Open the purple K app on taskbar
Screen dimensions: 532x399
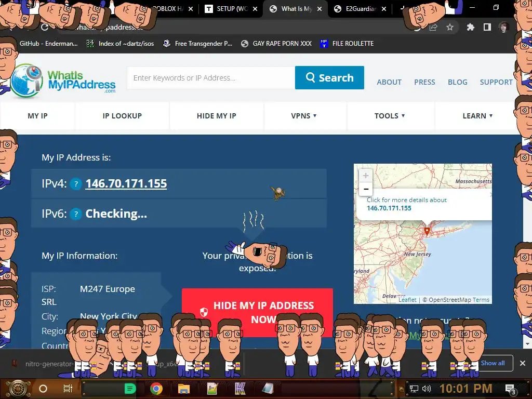(240, 389)
